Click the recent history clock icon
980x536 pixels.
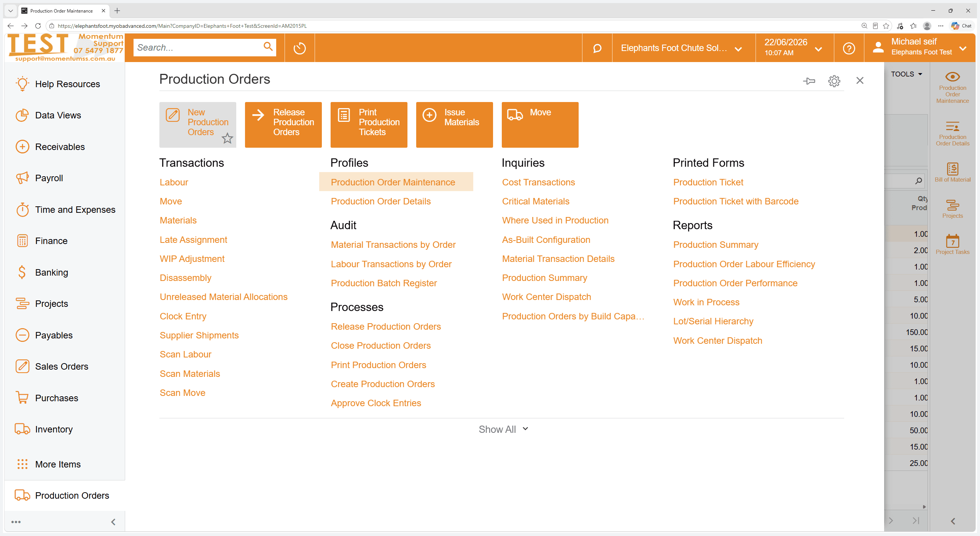tap(300, 48)
